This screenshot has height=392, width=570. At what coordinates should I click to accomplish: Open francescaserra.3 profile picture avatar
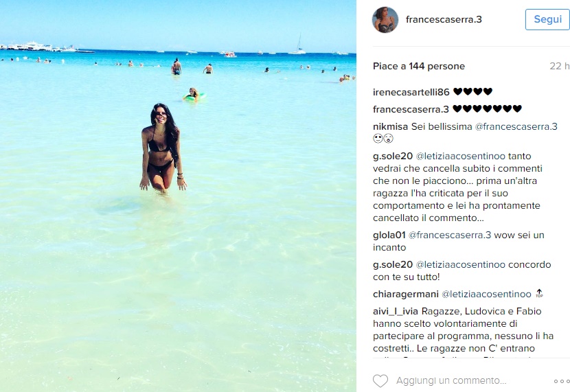(x=385, y=20)
